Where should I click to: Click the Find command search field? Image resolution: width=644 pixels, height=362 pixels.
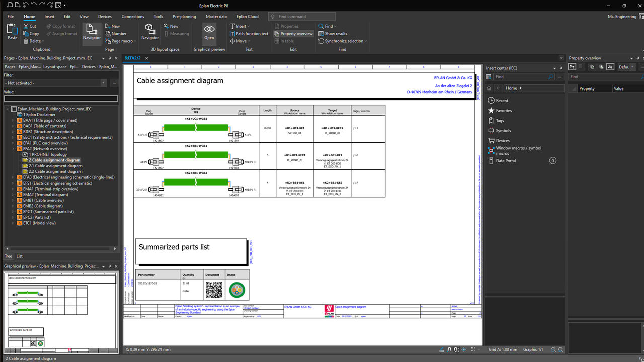coord(302,17)
